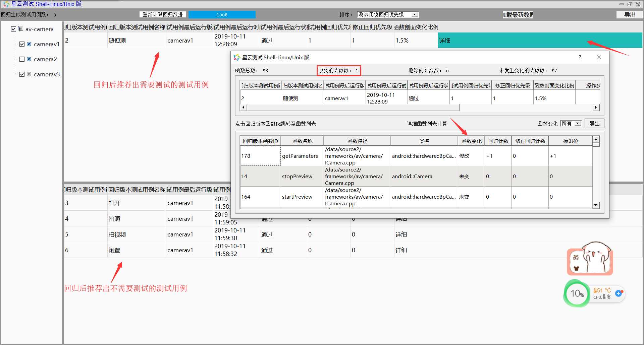Click the load latest data button
This screenshot has width=644, height=345.
click(x=518, y=14)
